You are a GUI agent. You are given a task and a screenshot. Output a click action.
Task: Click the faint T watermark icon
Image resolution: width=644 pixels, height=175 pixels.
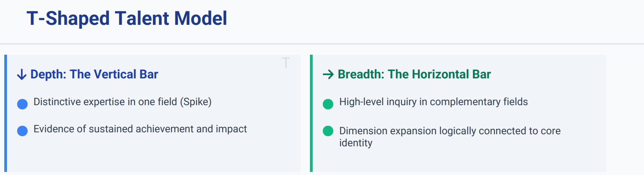tap(286, 62)
